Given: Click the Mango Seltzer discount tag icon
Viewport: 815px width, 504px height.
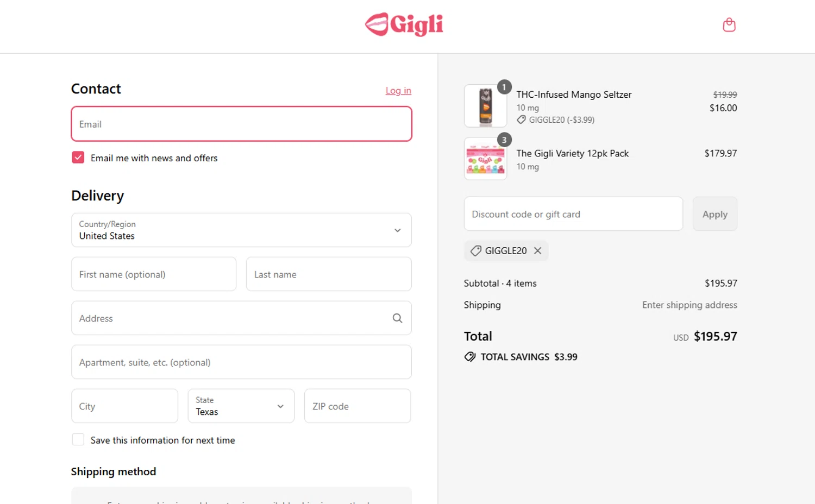Looking at the screenshot, I should (x=521, y=119).
